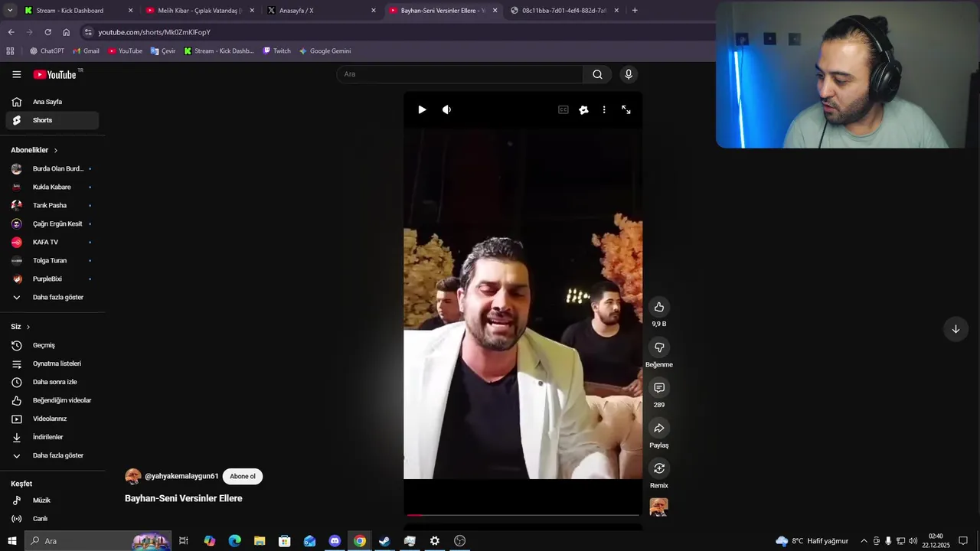
Task: Go to the browser home page button
Action: click(66, 32)
